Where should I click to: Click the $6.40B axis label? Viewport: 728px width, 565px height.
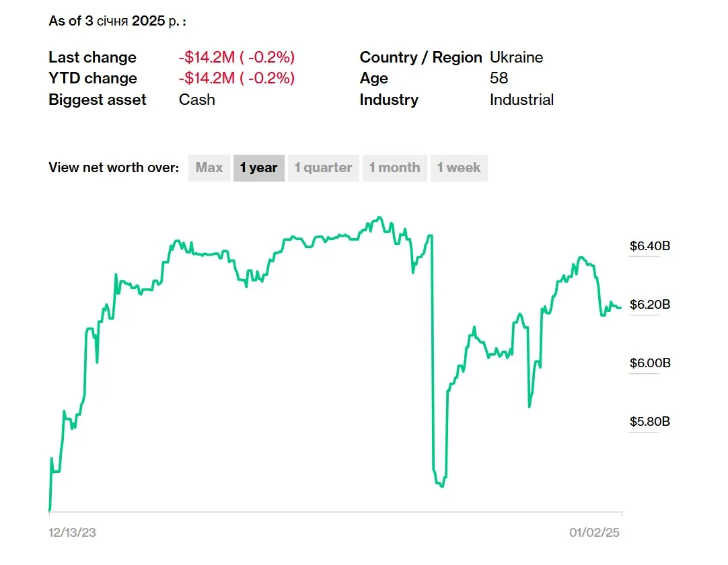coord(650,246)
